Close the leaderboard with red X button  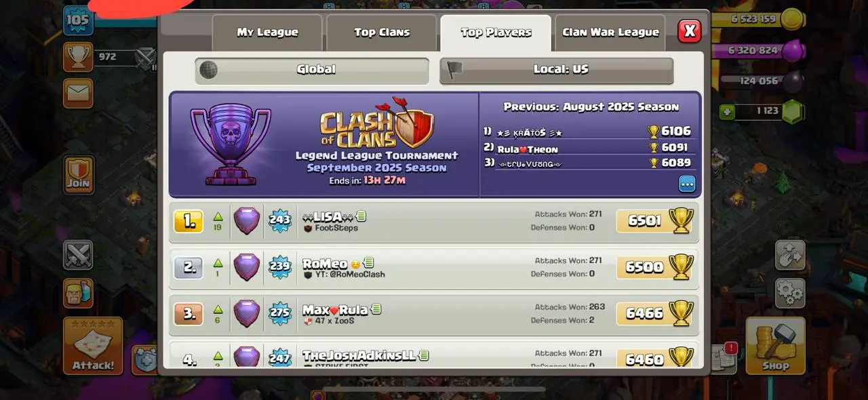click(690, 31)
